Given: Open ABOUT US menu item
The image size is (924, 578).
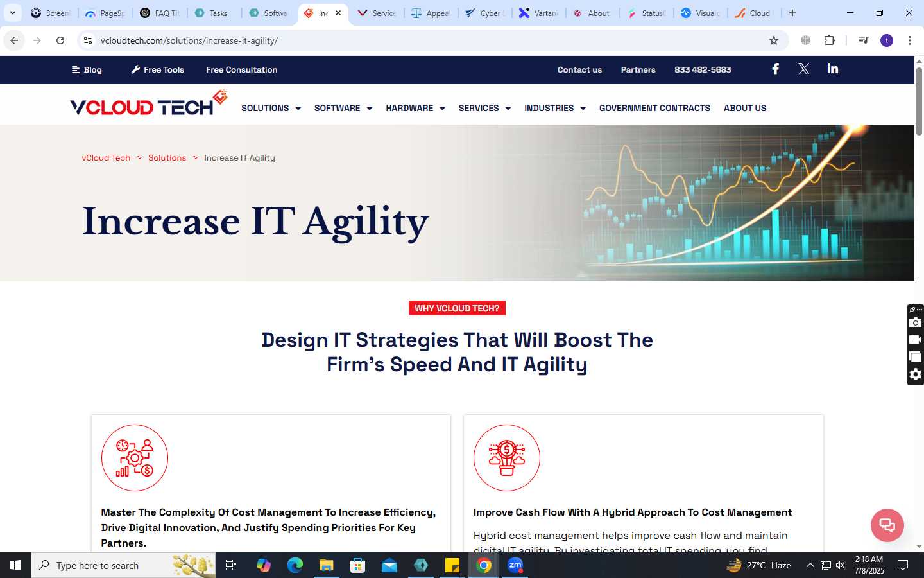Looking at the screenshot, I should coord(745,108).
